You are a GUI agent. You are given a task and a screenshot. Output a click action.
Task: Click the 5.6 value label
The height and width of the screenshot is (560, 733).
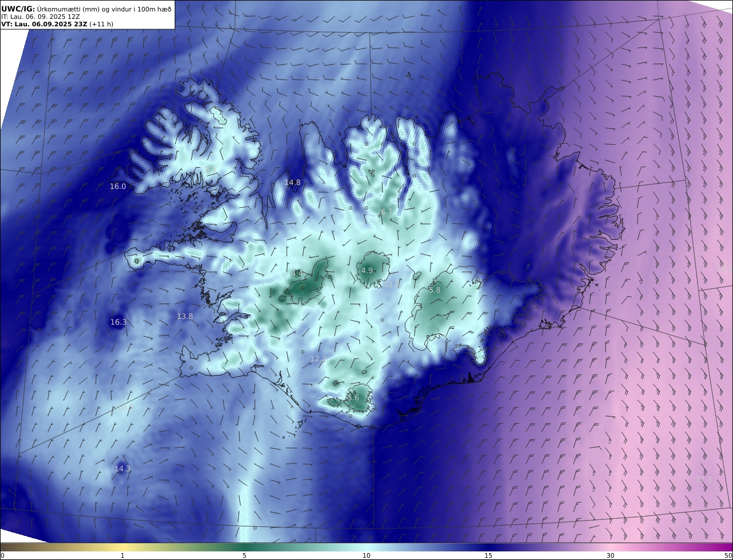[x=353, y=398]
